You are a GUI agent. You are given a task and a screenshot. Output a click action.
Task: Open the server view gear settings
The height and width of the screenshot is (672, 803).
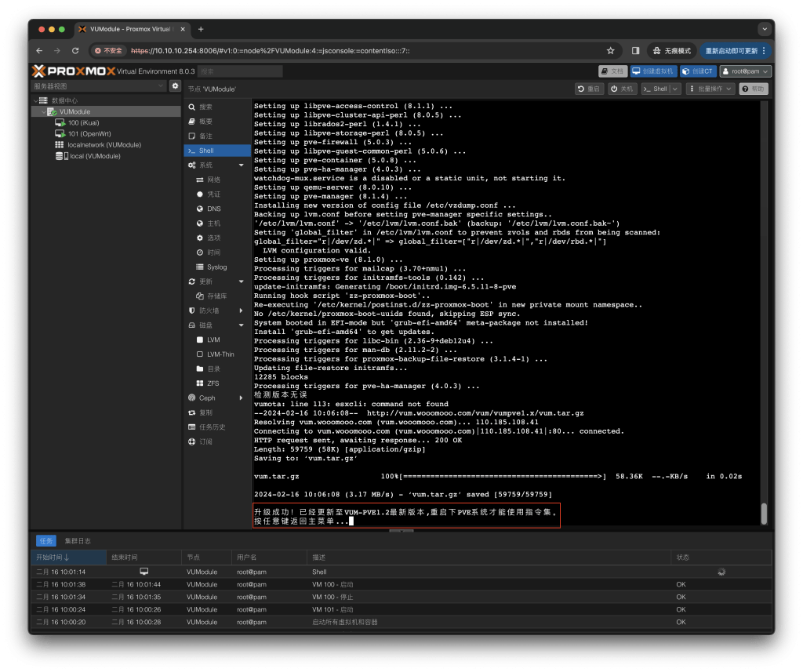click(x=175, y=85)
